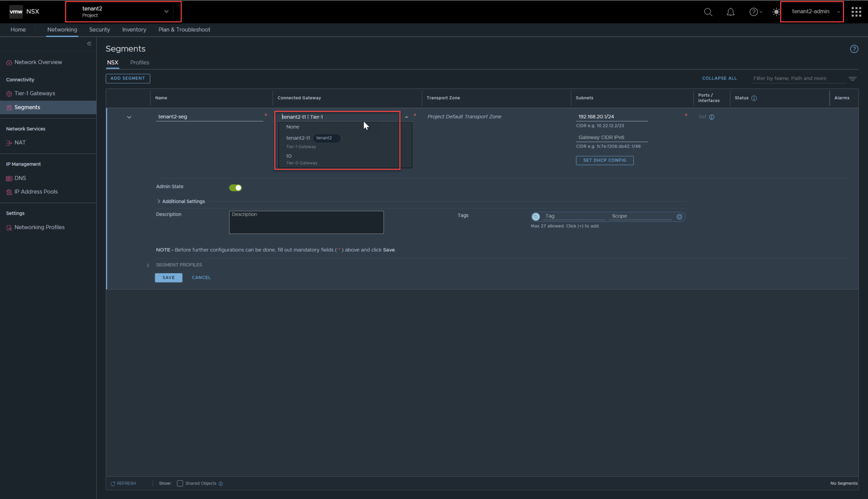Click the ADD SEGMENT button

(x=128, y=78)
